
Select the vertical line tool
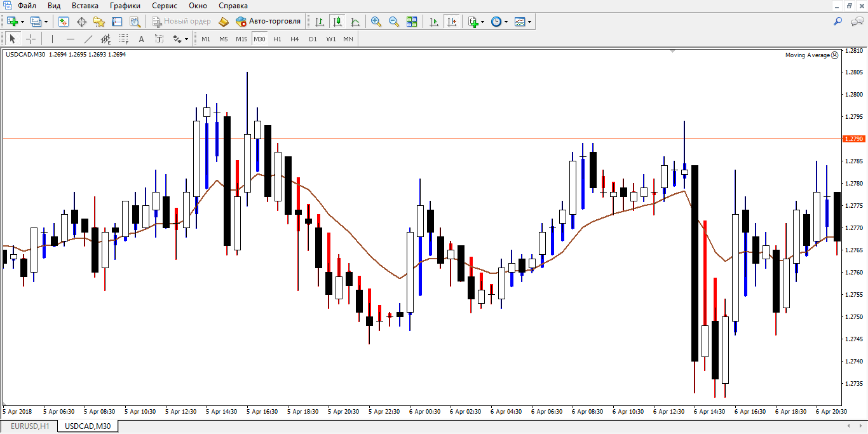pyautogui.click(x=52, y=39)
